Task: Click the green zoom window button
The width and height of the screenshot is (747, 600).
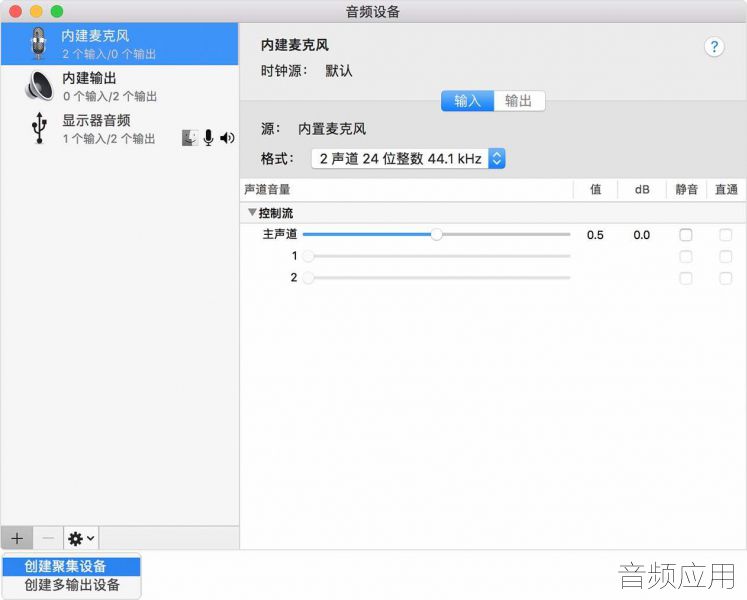Action: pos(57,11)
